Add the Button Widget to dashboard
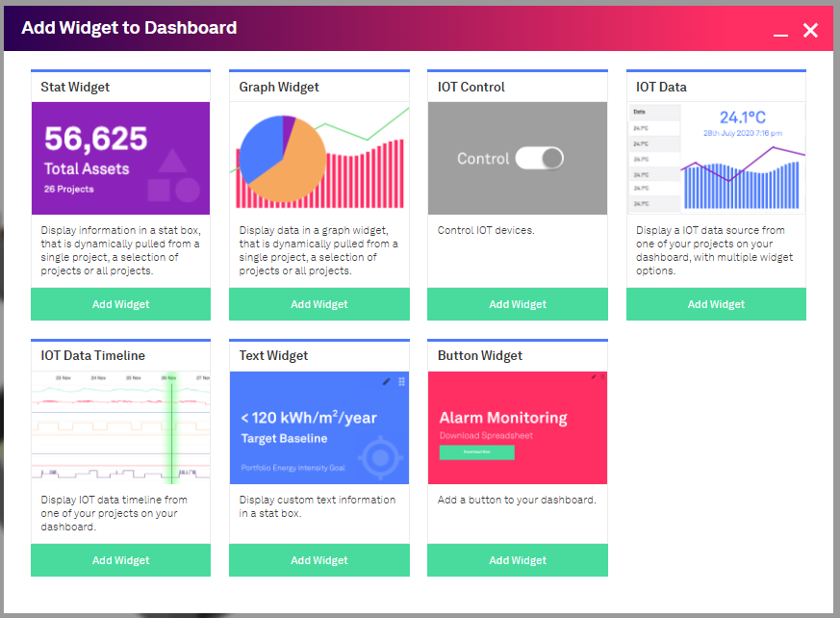The width and height of the screenshot is (840, 618). (518, 560)
